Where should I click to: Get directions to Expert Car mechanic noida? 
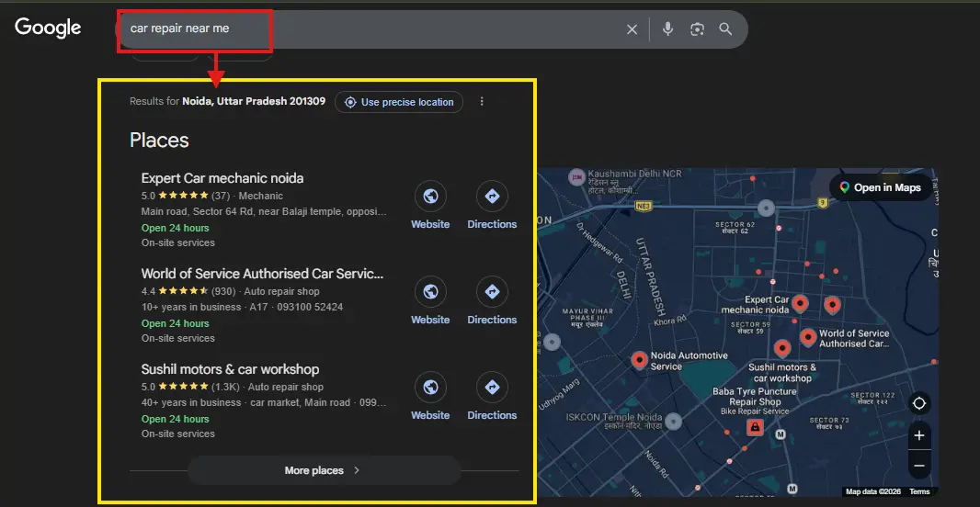point(492,206)
